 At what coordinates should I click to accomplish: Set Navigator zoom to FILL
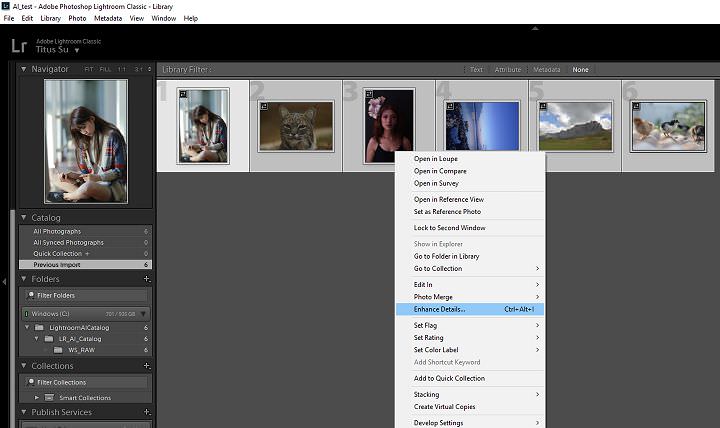105,69
